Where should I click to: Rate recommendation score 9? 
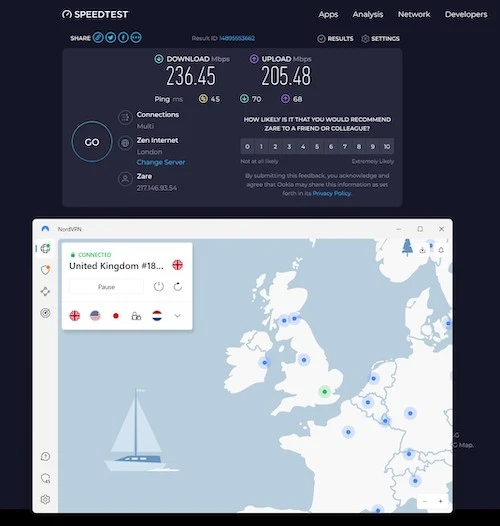click(x=373, y=147)
